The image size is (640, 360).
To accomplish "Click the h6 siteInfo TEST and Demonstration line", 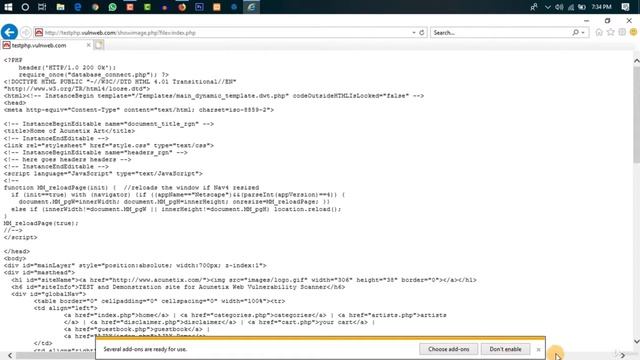I will click(x=178, y=287).
